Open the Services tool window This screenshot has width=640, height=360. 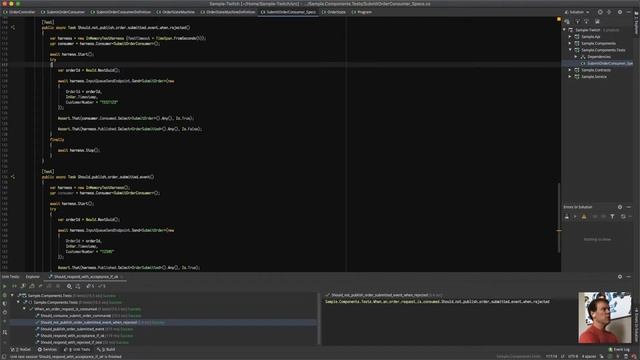coord(47,349)
